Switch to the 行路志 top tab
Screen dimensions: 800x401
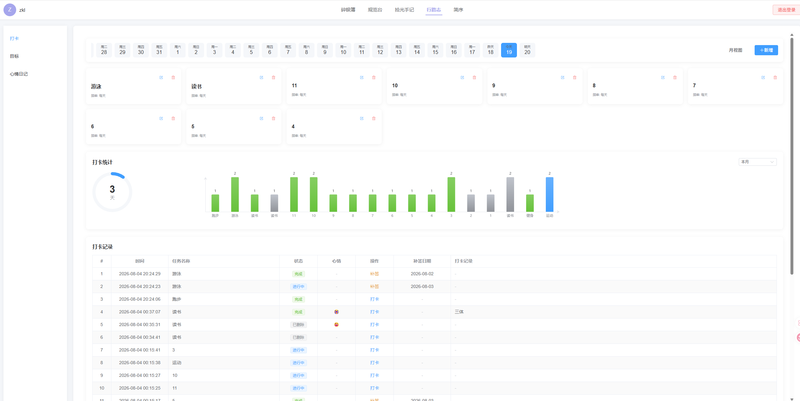434,10
